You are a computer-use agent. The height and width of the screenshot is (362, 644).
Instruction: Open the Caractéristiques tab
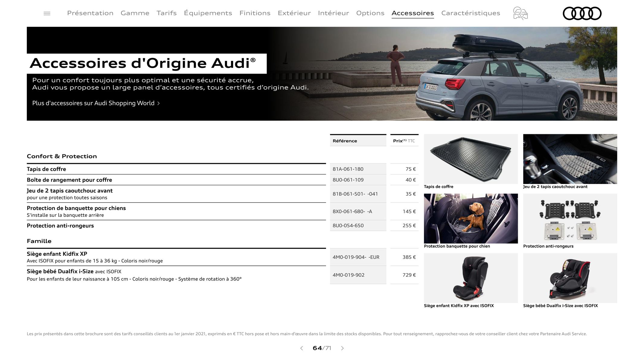tap(471, 13)
